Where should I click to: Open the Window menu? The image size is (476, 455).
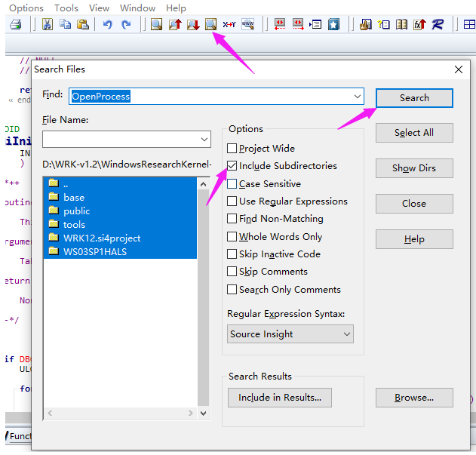[x=137, y=8]
